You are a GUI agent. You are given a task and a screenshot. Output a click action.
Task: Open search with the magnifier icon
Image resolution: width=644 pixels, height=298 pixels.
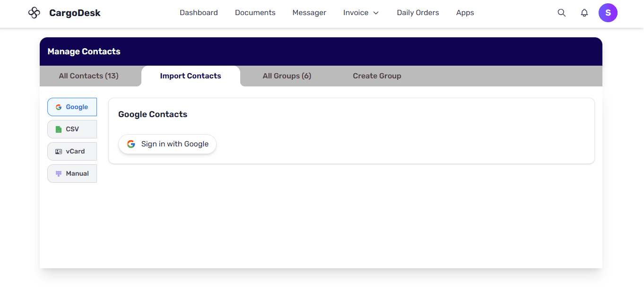tap(562, 13)
